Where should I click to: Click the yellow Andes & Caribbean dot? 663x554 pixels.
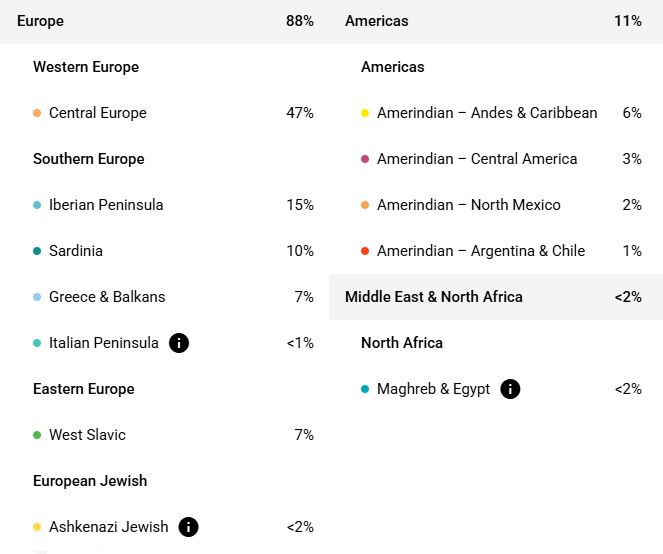(365, 113)
